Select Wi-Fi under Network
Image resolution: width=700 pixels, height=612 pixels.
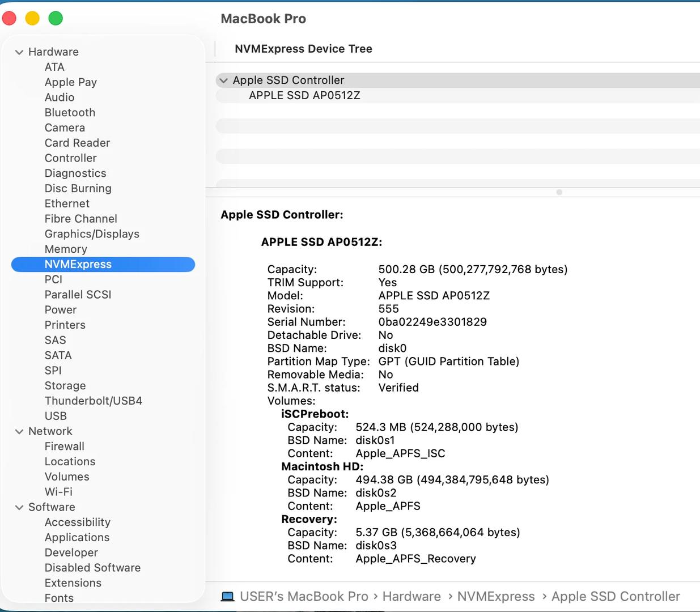pos(58,492)
